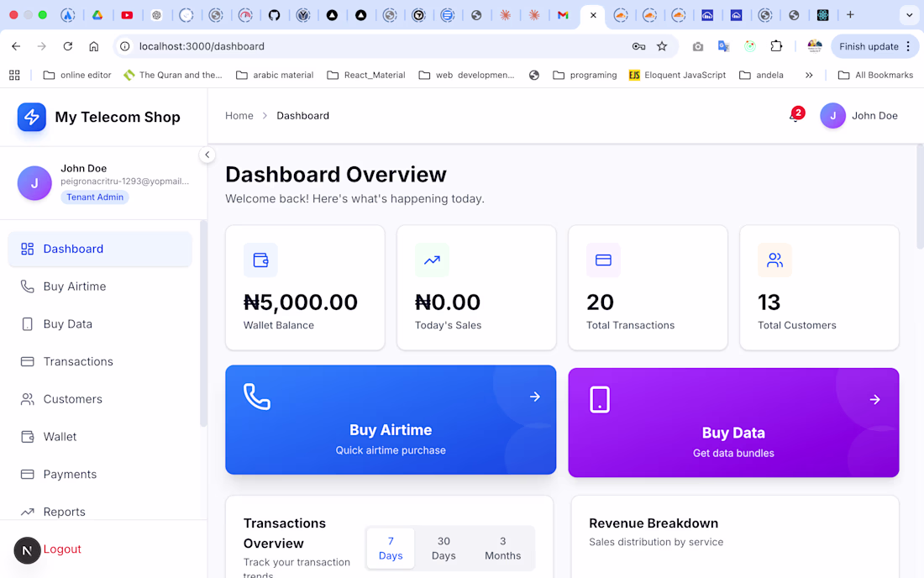Click the password key icon in address bar

coord(638,46)
